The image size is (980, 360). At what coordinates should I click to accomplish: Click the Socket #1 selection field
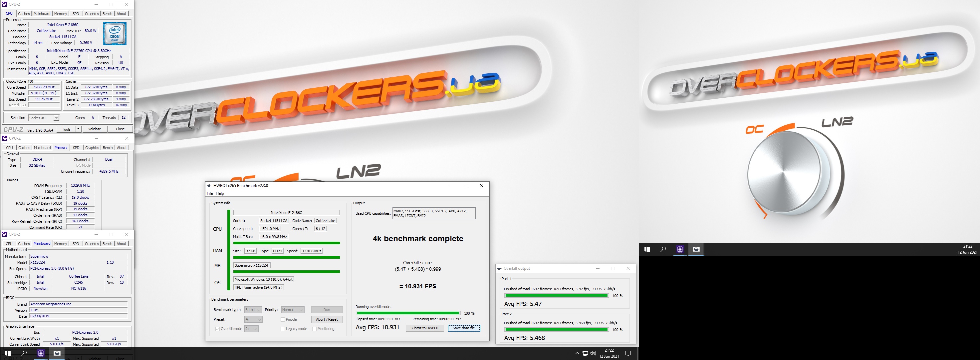[44, 118]
